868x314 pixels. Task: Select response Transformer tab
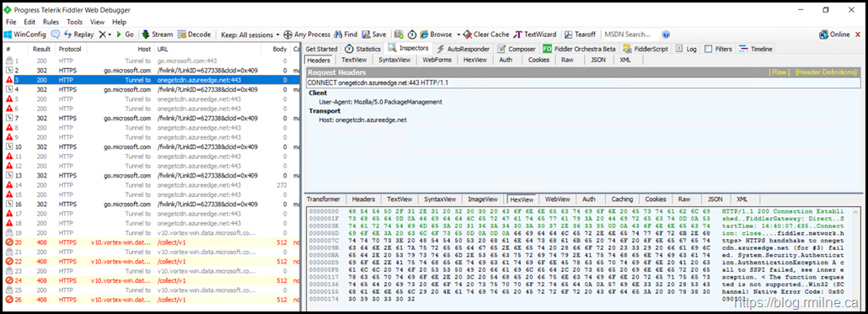(x=324, y=199)
